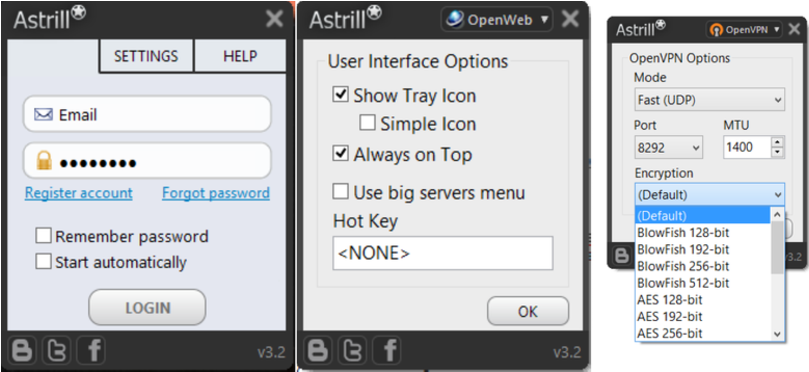Click the padlock icon in password field

[44, 161]
